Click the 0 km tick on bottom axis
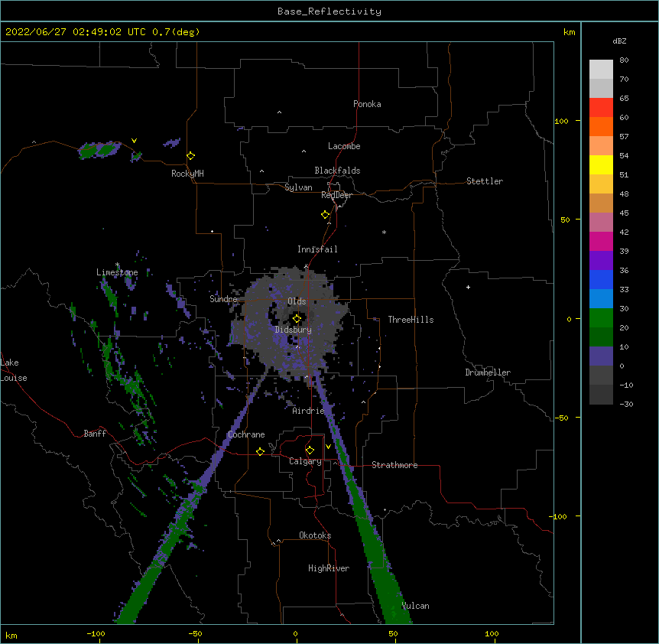659x644 pixels. click(295, 634)
